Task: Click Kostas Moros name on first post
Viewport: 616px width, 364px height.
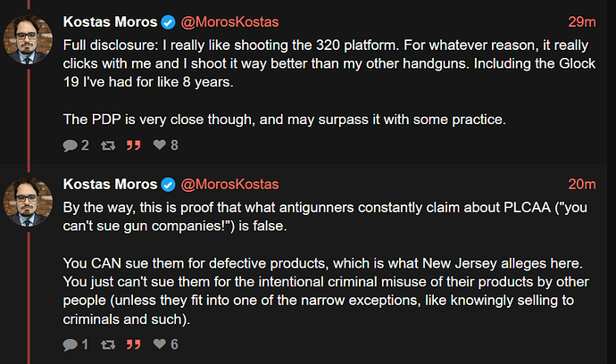Action: (x=108, y=21)
